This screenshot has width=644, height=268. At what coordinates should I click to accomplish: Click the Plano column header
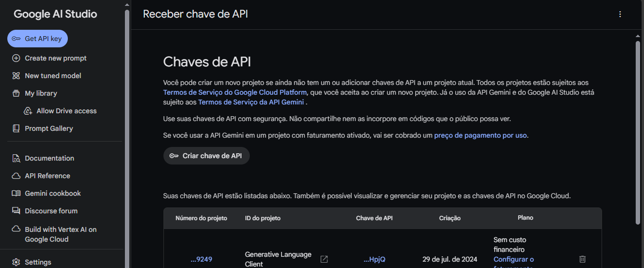point(525,218)
